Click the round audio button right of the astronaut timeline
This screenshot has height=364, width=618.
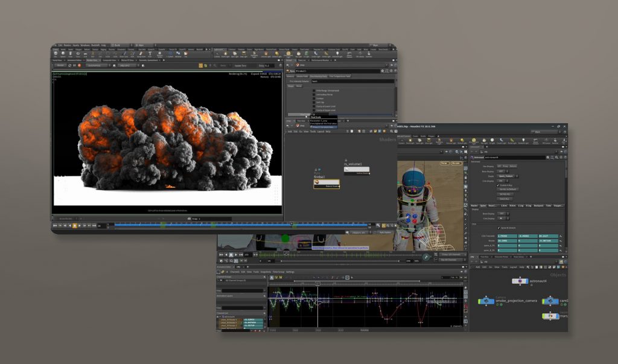point(426,257)
